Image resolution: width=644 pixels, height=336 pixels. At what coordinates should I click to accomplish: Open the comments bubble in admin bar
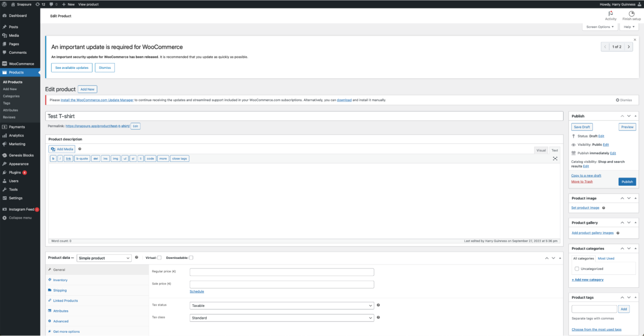[x=54, y=4]
